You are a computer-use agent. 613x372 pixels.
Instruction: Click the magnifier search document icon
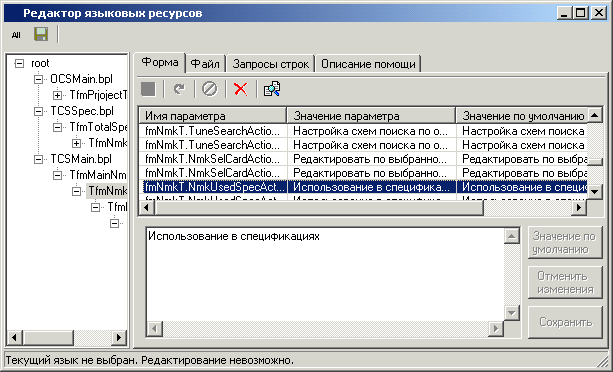tap(272, 89)
